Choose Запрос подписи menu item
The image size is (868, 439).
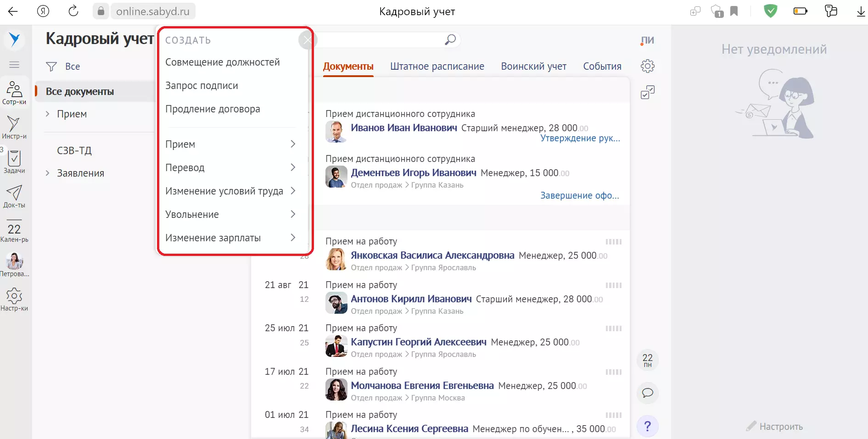click(x=202, y=86)
